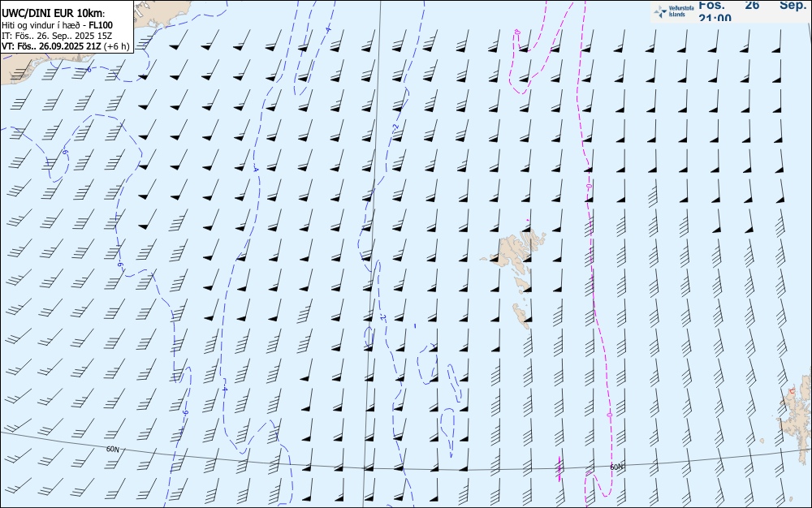Click the small red square marker on Shetland

click(791, 391)
